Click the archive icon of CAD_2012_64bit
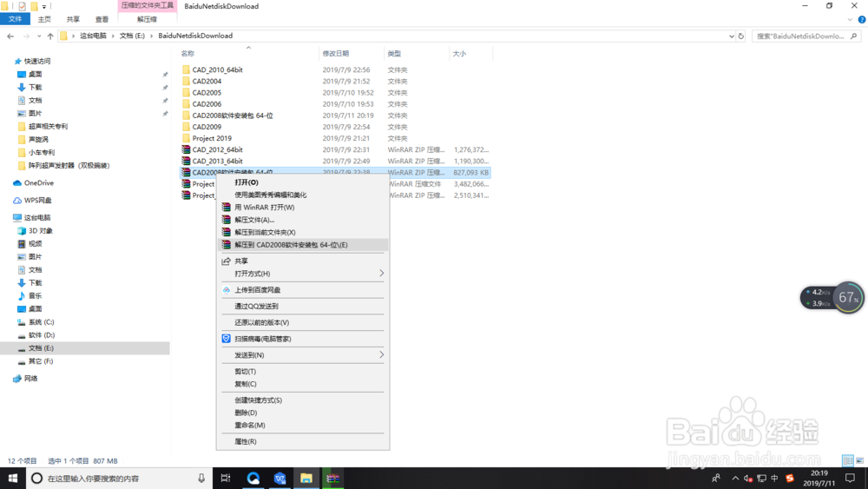868x489 pixels. tap(186, 149)
